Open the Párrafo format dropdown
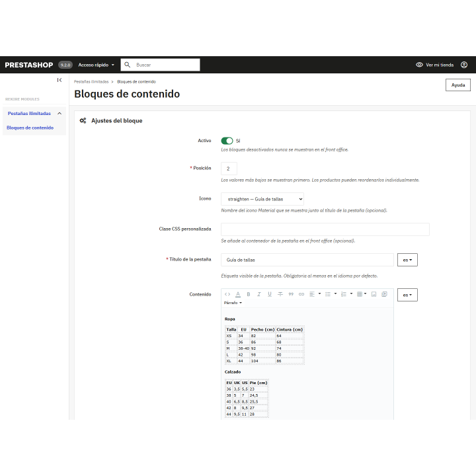Image resolution: width=476 pixels, height=476 pixels. pyautogui.click(x=233, y=303)
